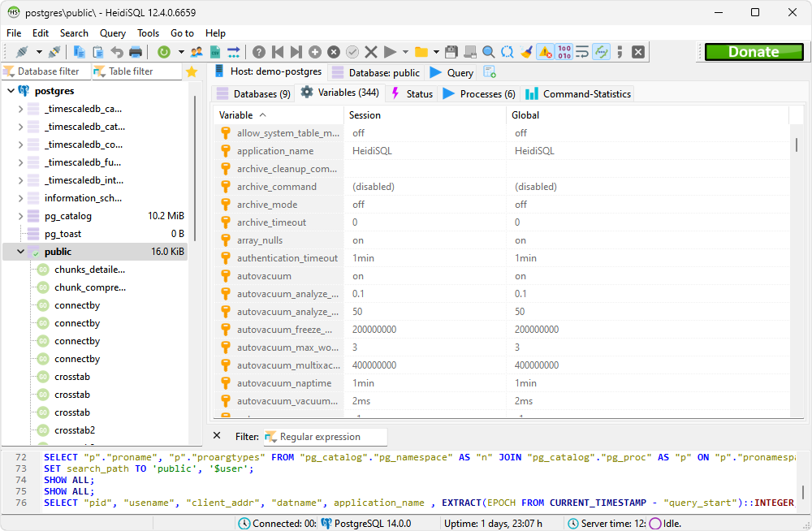The height and width of the screenshot is (531, 812).
Task: Open the dropdown arrow next to Refresh
Action: click(180, 52)
